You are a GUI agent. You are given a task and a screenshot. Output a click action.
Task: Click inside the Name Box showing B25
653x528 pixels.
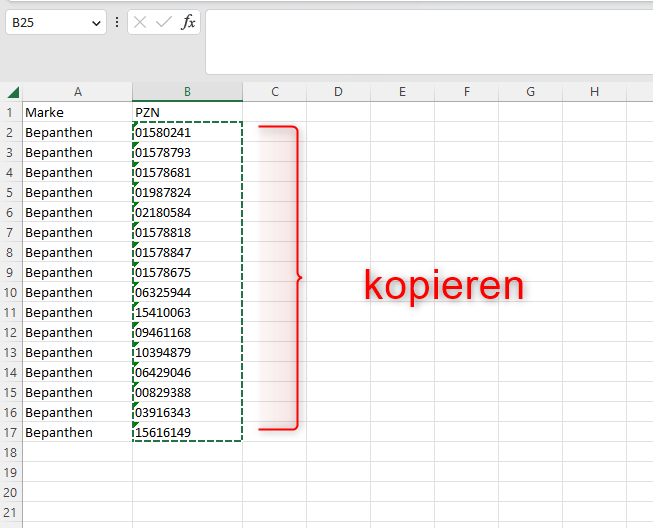tap(45, 22)
